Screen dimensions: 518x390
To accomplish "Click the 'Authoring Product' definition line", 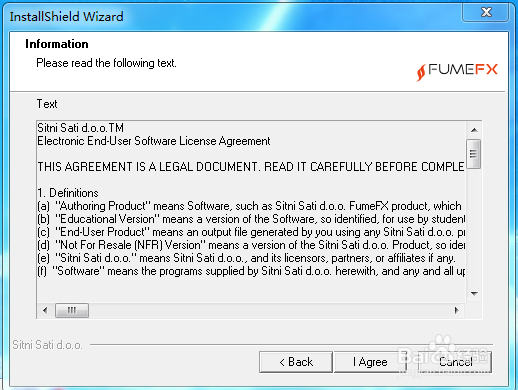I will pos(249,206).
